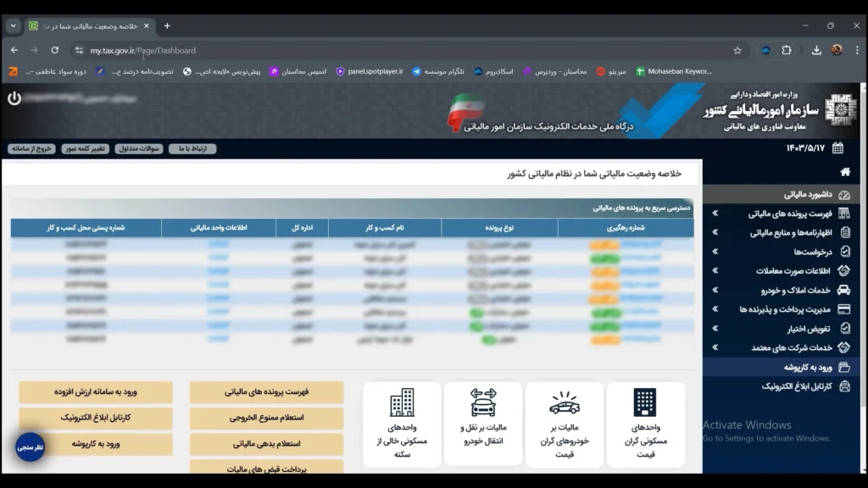Expand درخواست‌ها chevron
Viewport: 868px width, 488px height.
[715, 252]
